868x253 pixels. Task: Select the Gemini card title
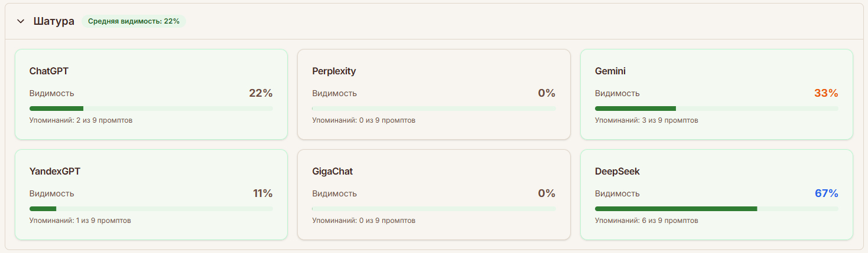point(610,71)
